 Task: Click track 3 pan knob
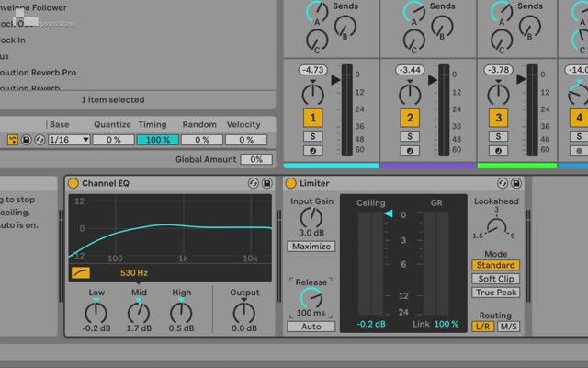click(498, 94)
